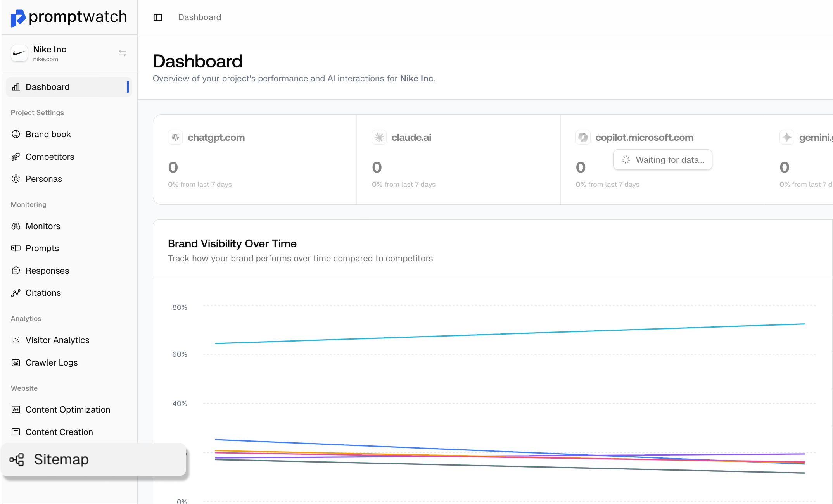Click the Brand book globe icon
This screenshot has height=504, width=833.
click(x=16, y=134)
